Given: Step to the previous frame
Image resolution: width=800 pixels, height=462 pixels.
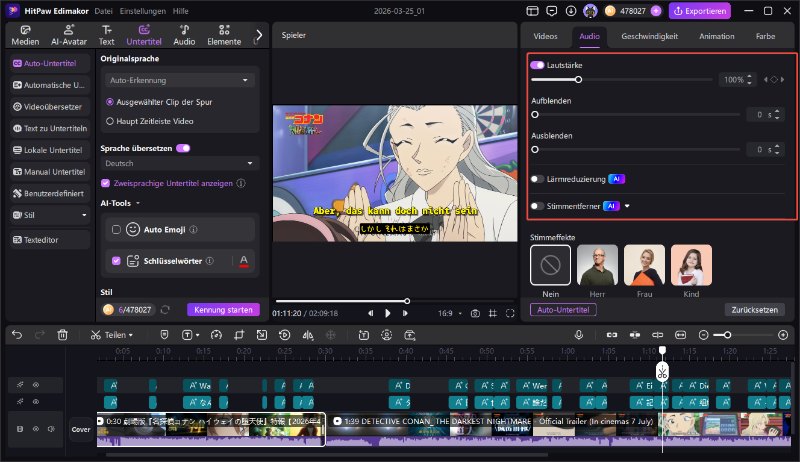Looking at the screenshot, I should (x=370, y=313).
